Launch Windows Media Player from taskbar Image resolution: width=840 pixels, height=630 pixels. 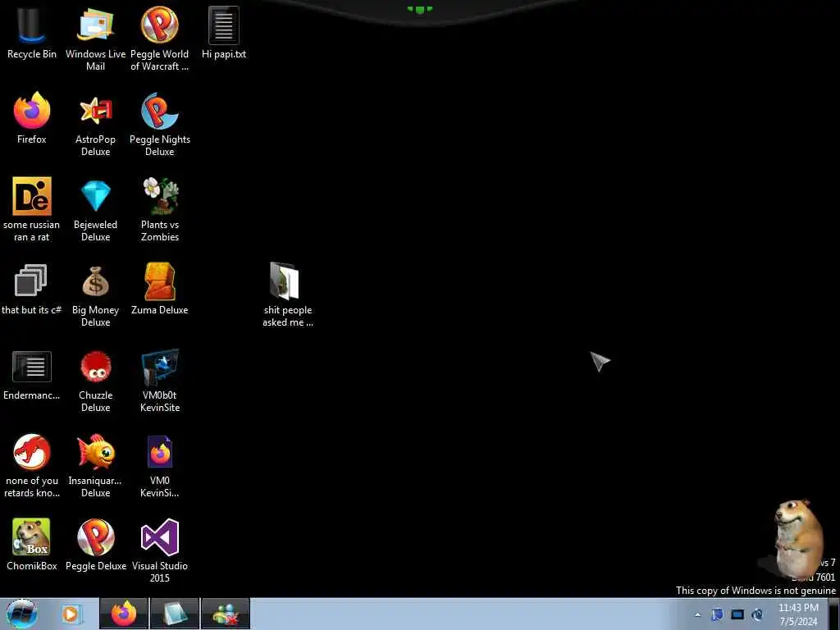(71, 614)
